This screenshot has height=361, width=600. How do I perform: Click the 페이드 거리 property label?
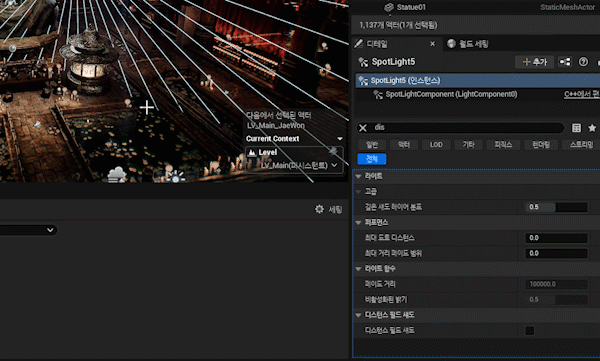tap(380, 284)
